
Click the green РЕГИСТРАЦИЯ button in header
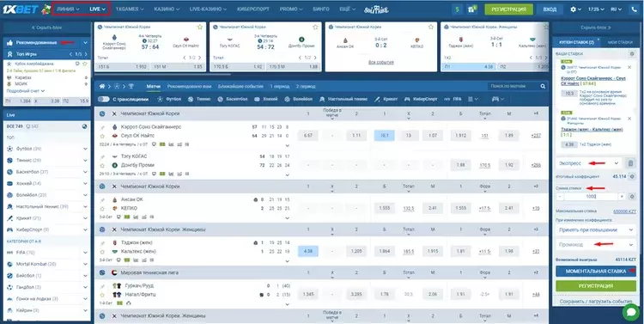click(508, 9)
